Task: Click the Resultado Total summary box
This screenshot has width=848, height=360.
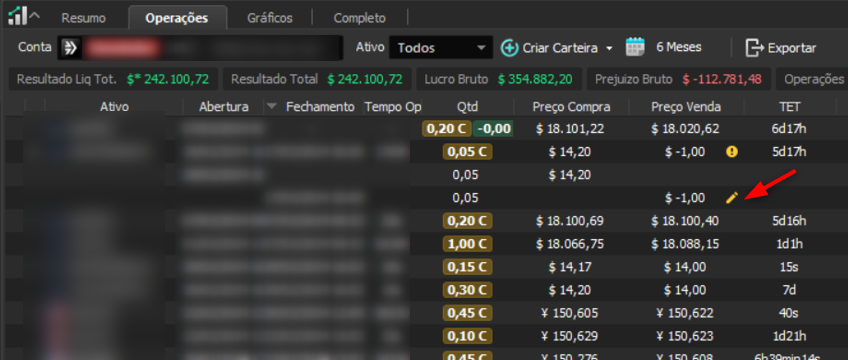Action: coord(317,79)
